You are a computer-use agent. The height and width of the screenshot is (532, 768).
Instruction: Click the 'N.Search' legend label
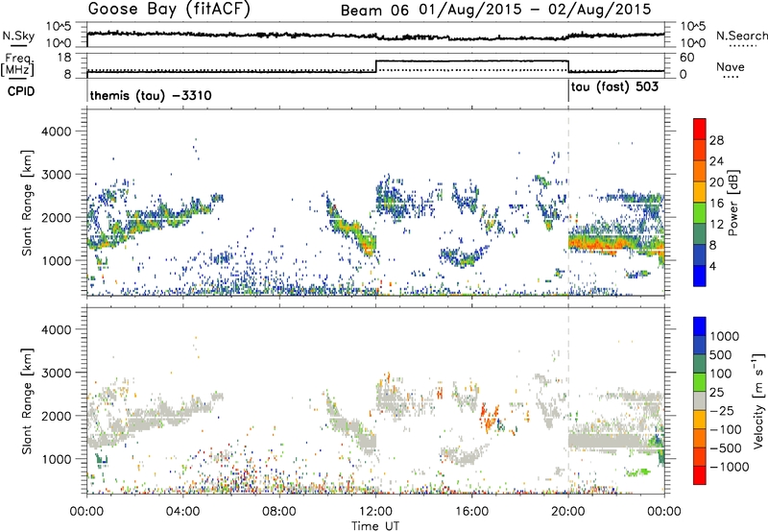(741, 36)
